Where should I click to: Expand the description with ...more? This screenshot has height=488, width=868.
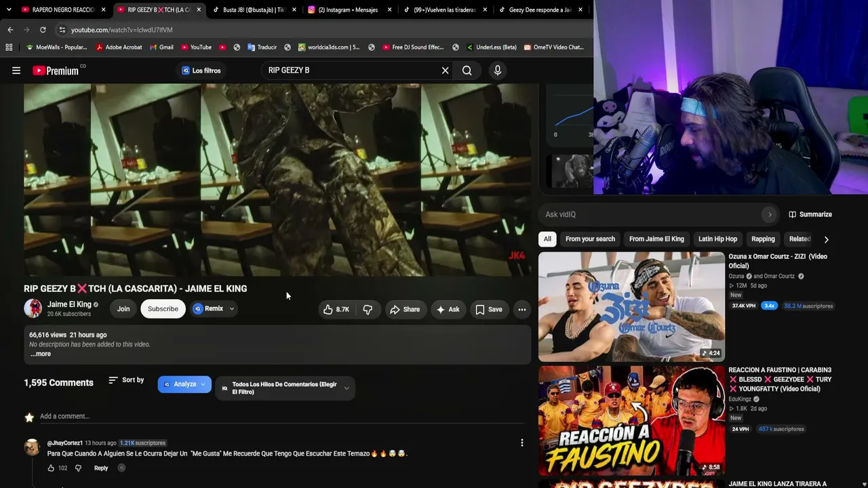[x=41, y=354]
